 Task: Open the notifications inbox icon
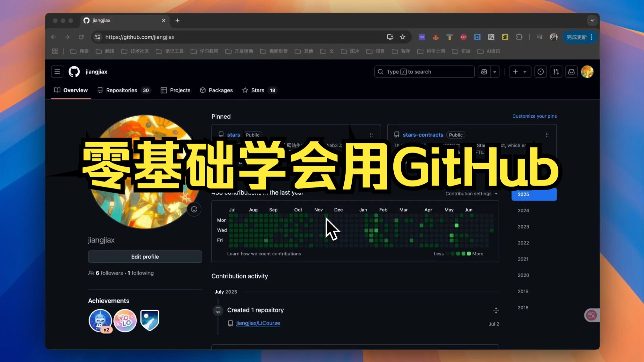571,72
